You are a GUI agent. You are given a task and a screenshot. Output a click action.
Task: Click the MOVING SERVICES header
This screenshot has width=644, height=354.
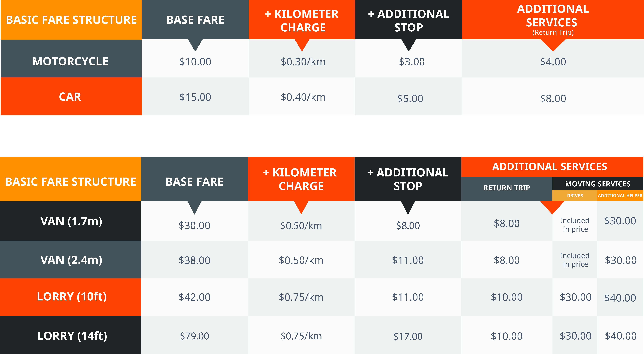coord(598,184)
